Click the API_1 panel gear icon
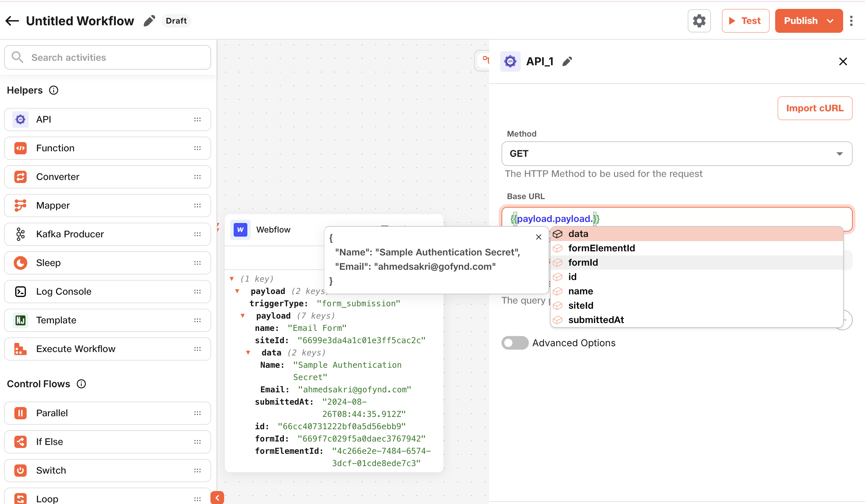 pyautogui.click(x=510, y=61)
